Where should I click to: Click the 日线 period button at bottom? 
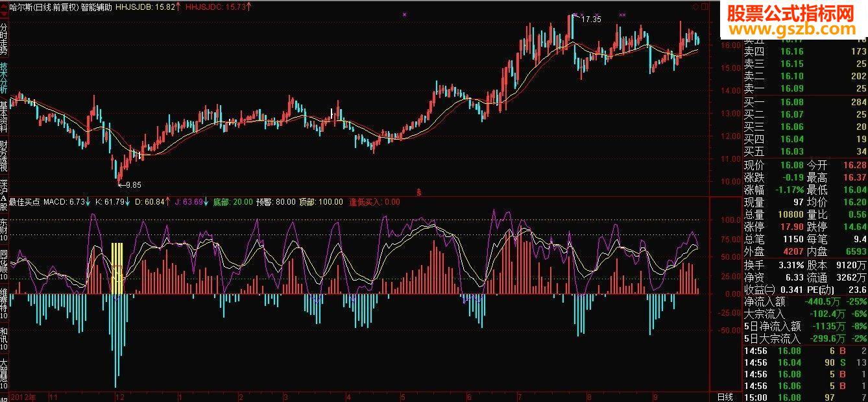pyautogui.click(x=725, y=397)
